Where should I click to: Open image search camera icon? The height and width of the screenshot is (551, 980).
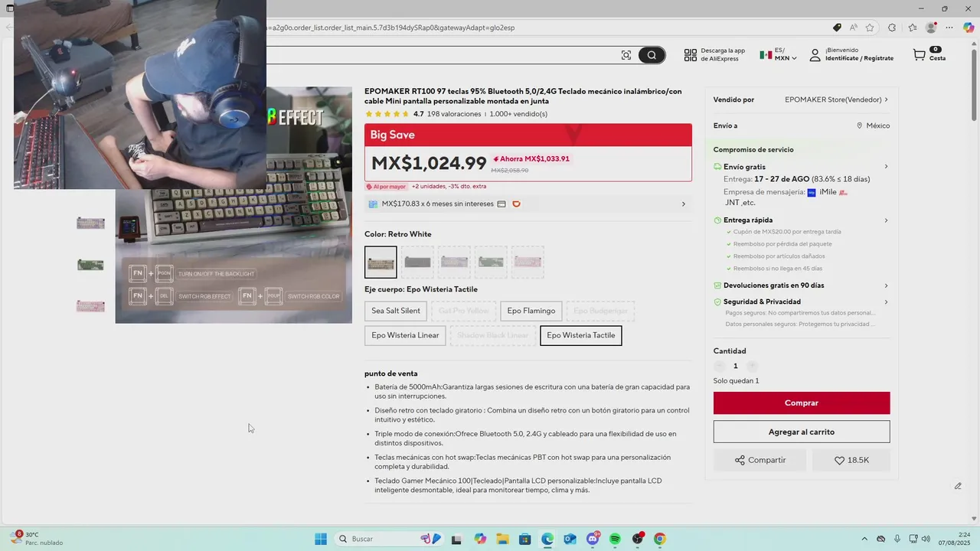(626, 55)
